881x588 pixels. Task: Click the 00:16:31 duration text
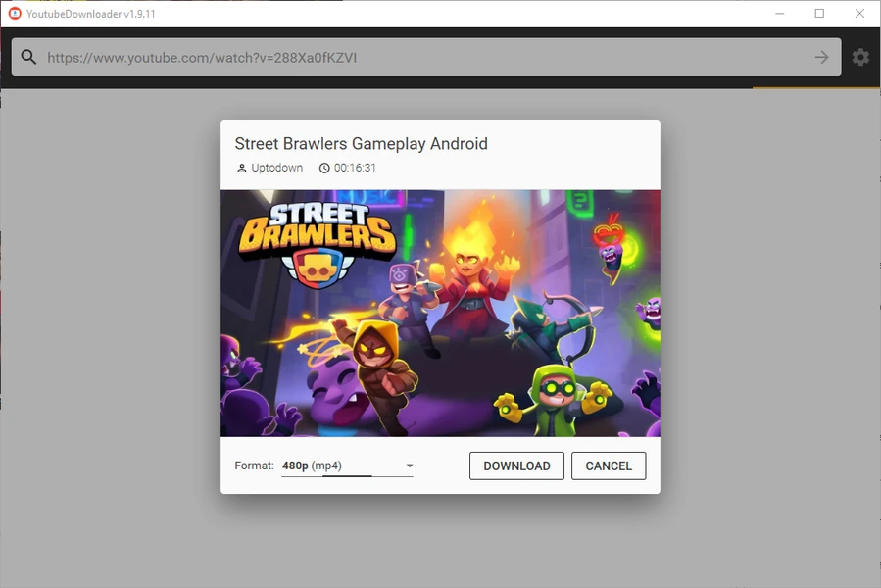pos(355,168)
